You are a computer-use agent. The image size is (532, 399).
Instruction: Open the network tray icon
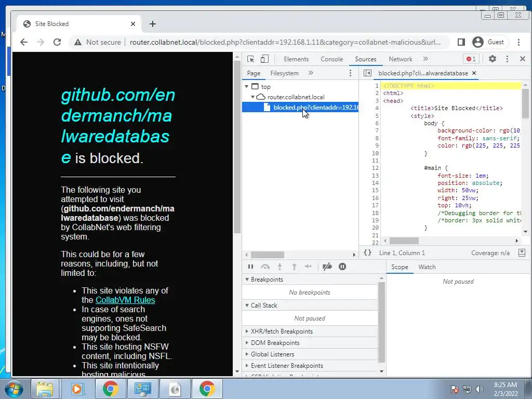467,389
